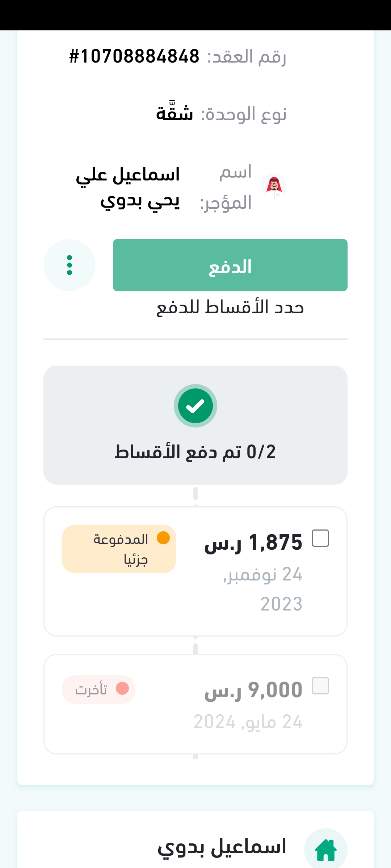
Task: Tap the شقة unit type value
Action: click(x=175, y=114)
